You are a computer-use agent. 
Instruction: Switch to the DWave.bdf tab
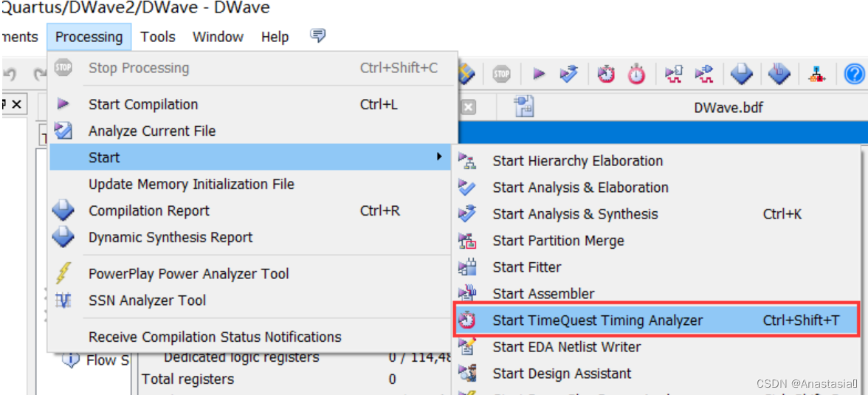pyautogui.click(x=728, y=108)
